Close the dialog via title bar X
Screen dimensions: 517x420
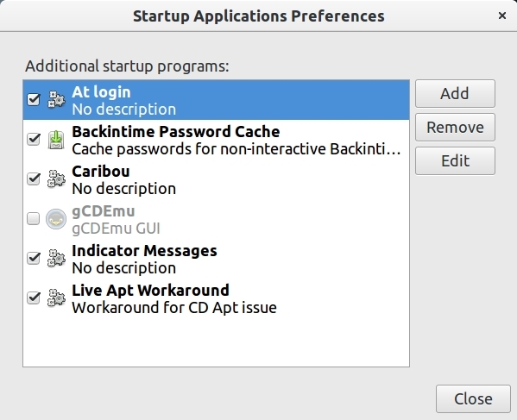pos(502,16)
